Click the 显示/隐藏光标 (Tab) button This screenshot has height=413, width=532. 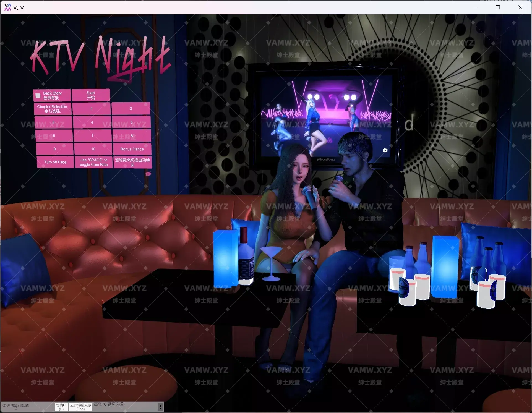80,407
